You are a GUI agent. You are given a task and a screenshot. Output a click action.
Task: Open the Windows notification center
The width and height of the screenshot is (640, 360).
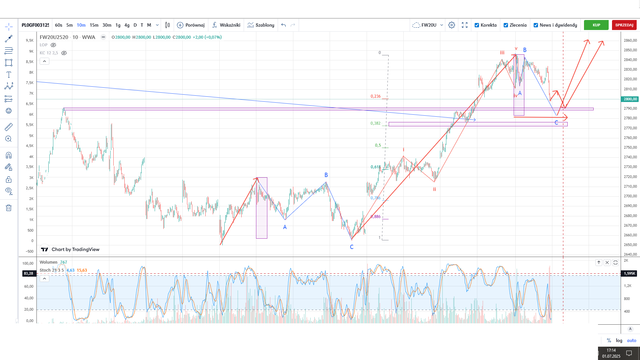coord(629,353)
